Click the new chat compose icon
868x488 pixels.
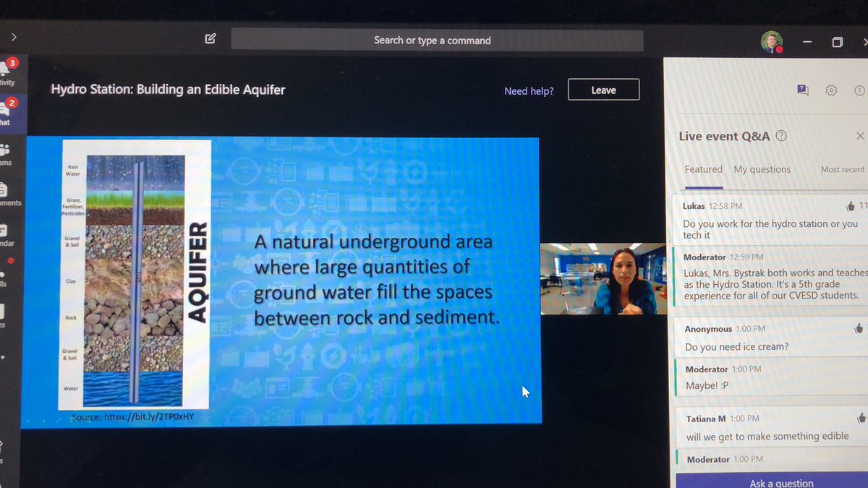tap(210, 38)
